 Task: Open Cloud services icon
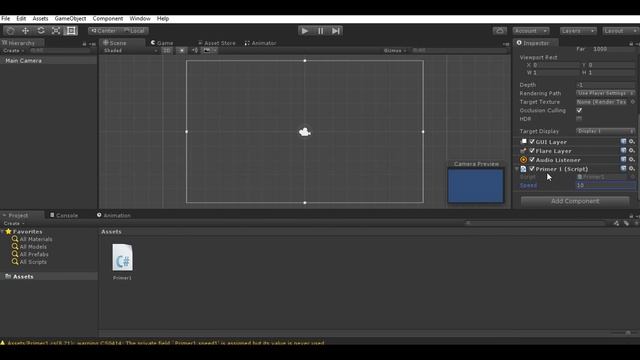(x=500, y=31)
